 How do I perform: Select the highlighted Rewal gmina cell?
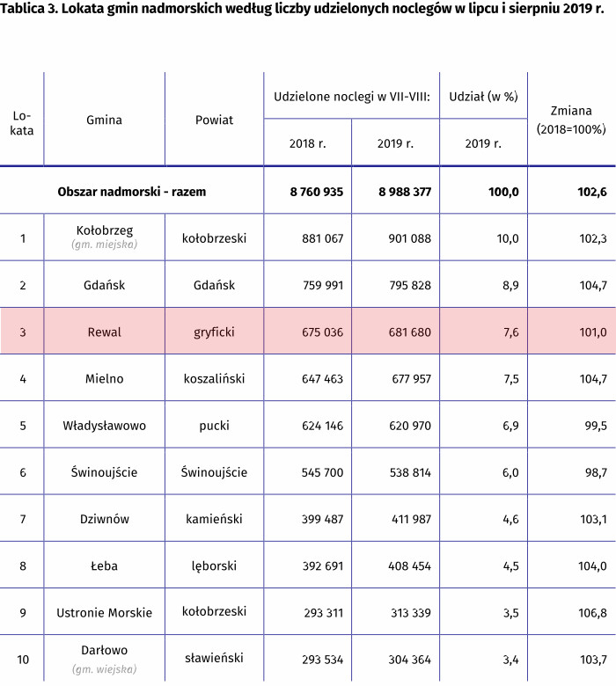coord(104,332)
